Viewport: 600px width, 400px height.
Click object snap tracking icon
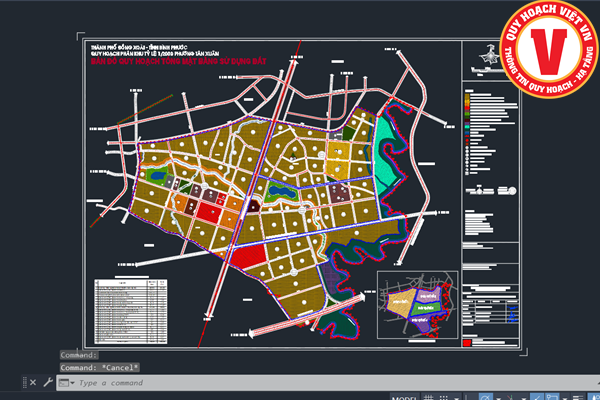click(537, 396)
